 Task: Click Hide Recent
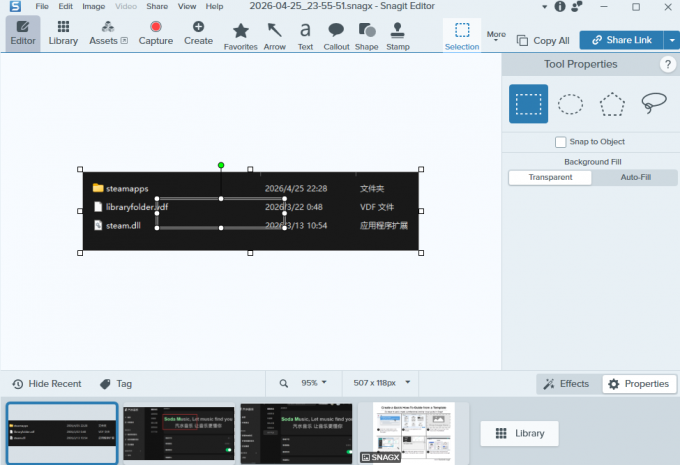[x=47, y=384]
